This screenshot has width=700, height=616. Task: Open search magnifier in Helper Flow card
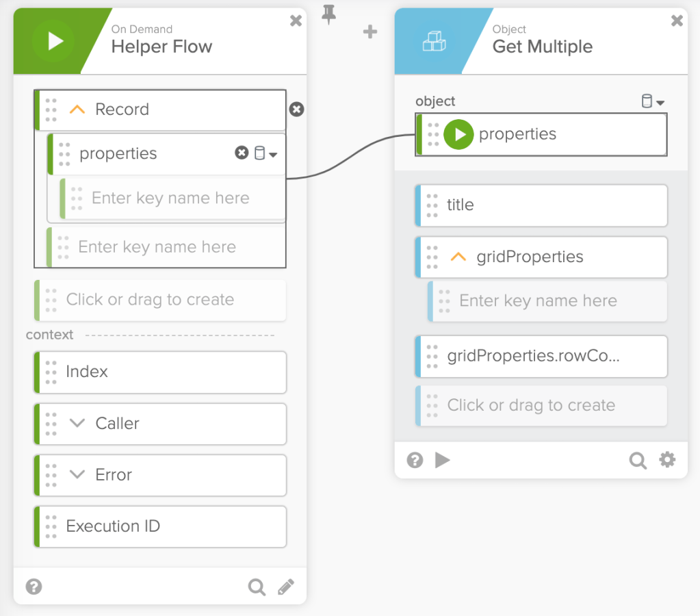pos(257,587)
